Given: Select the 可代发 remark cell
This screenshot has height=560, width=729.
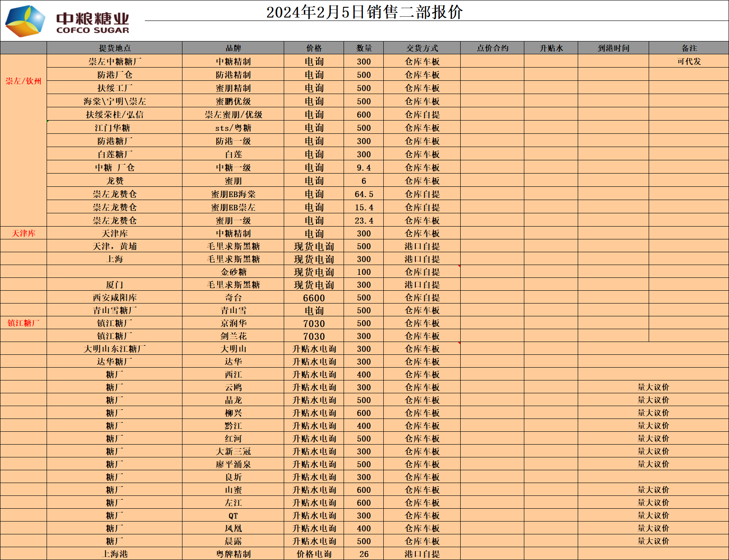Looking at the screenshot, I should pos(689,61).
